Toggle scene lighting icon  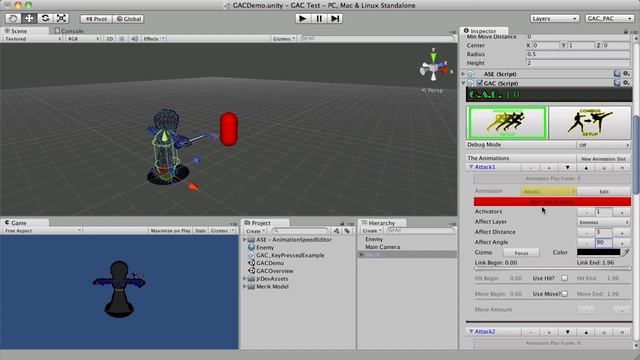pyautogui.click(x=122, y=39)
